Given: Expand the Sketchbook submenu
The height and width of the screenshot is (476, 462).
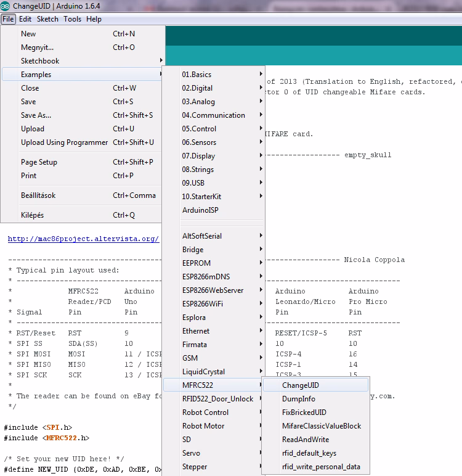Looking at the screenshot, I should tap(40, 61).
